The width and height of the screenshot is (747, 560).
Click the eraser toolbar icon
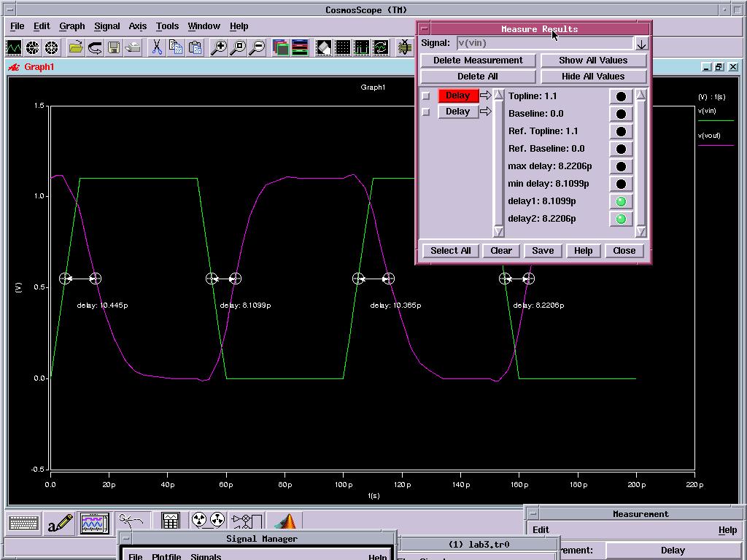click(x=323, y=47)
